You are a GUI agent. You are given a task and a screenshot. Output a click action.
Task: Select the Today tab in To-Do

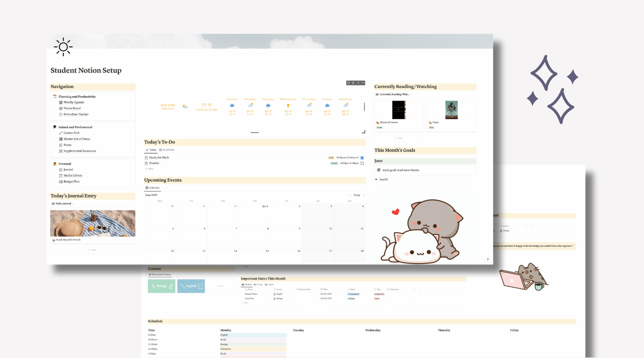coord(150,150)
